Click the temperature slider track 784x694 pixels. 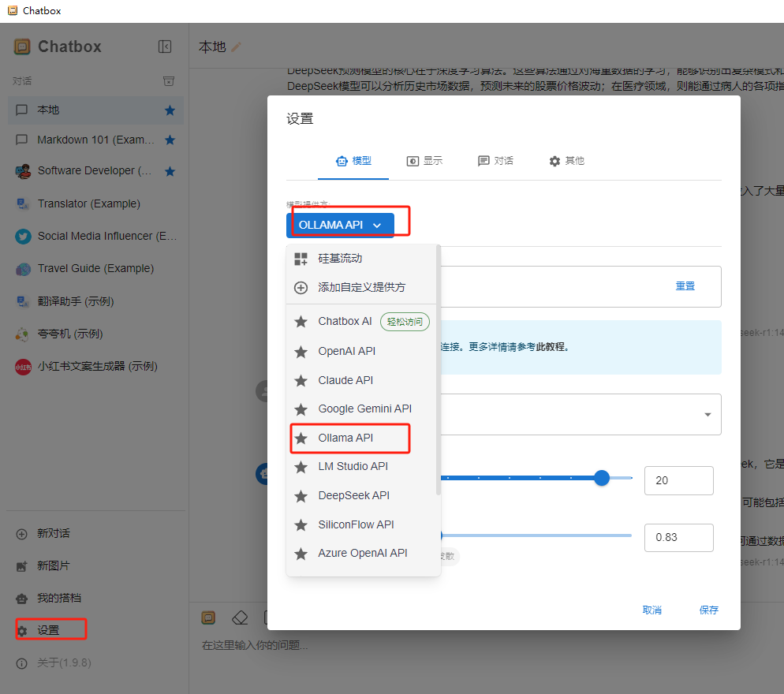point(536,535)
